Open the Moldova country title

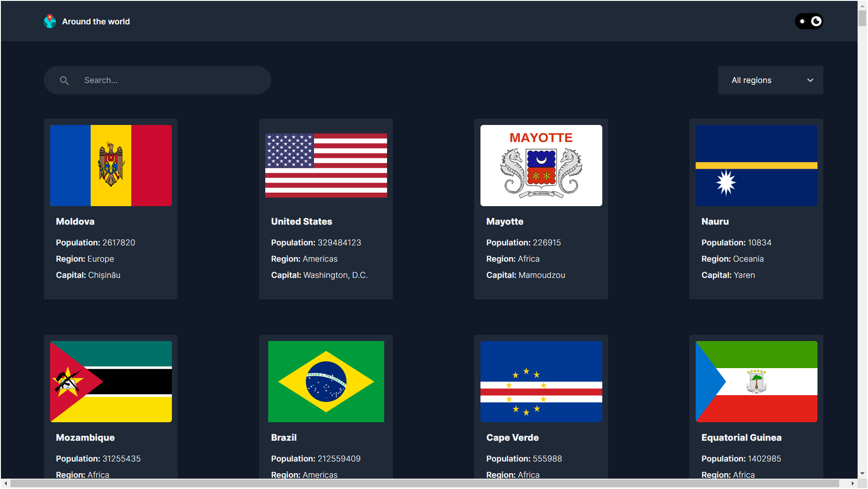75,221
